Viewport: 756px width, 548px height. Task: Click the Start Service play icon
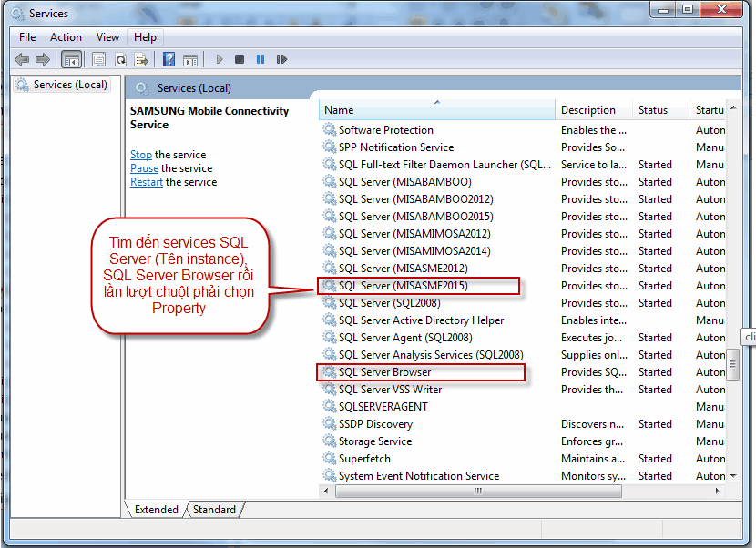(x=220, y=59)
